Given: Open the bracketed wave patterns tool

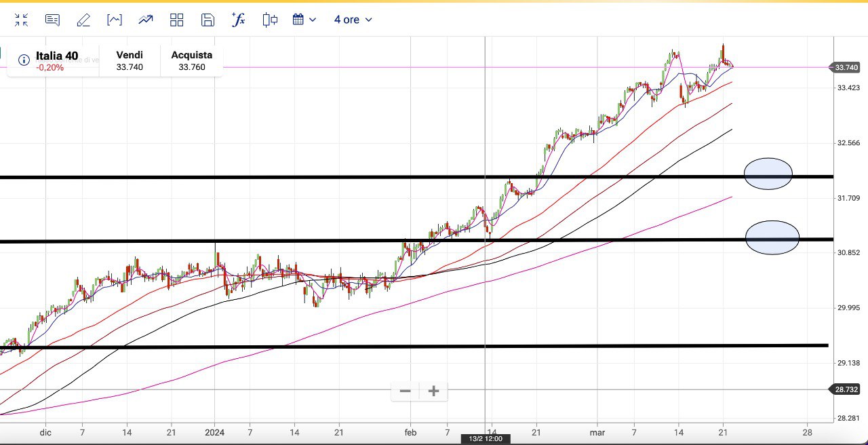Looking at the screenshot, I should point(115,20).
